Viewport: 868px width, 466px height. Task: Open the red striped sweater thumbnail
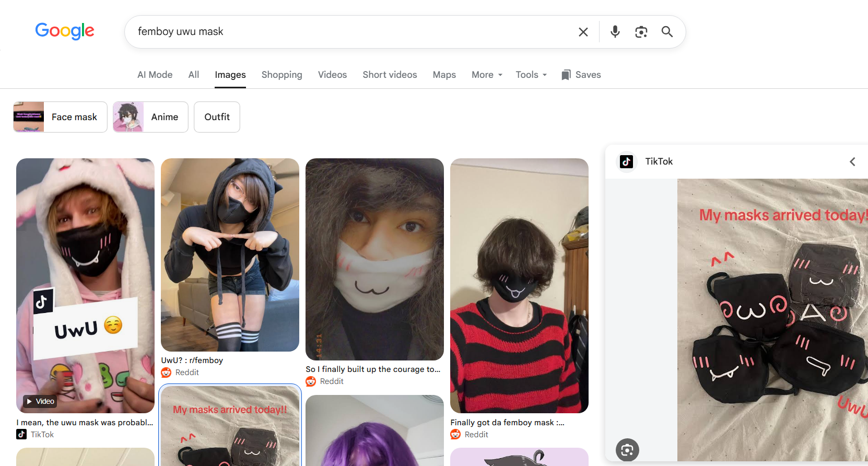(x=519, y=286)
